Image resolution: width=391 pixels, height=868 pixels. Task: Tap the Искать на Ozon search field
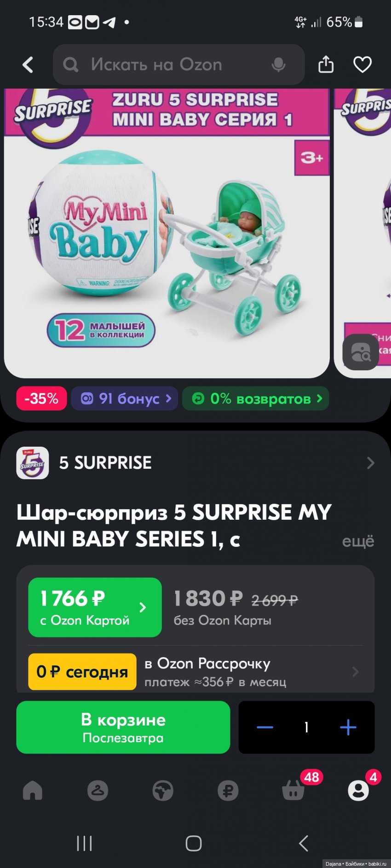point(178,65)
